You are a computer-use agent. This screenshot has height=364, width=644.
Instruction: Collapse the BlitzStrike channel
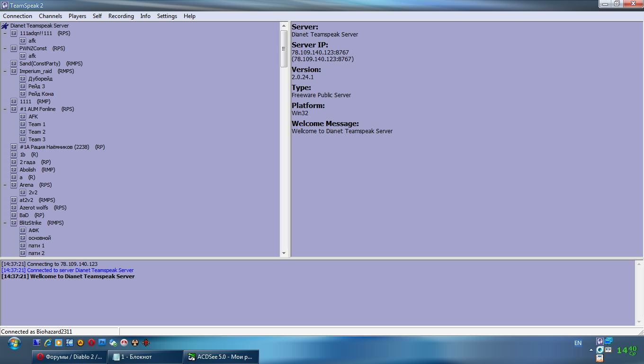5,223
